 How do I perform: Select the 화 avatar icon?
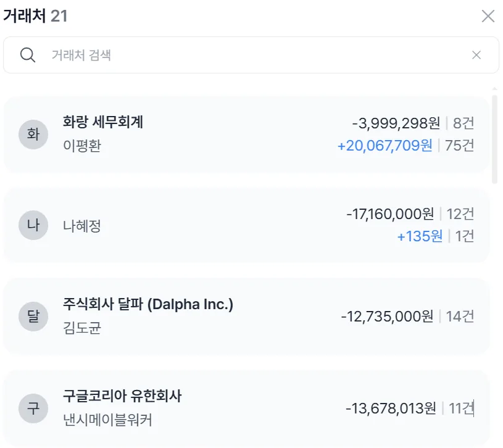[x=33, y=135]
